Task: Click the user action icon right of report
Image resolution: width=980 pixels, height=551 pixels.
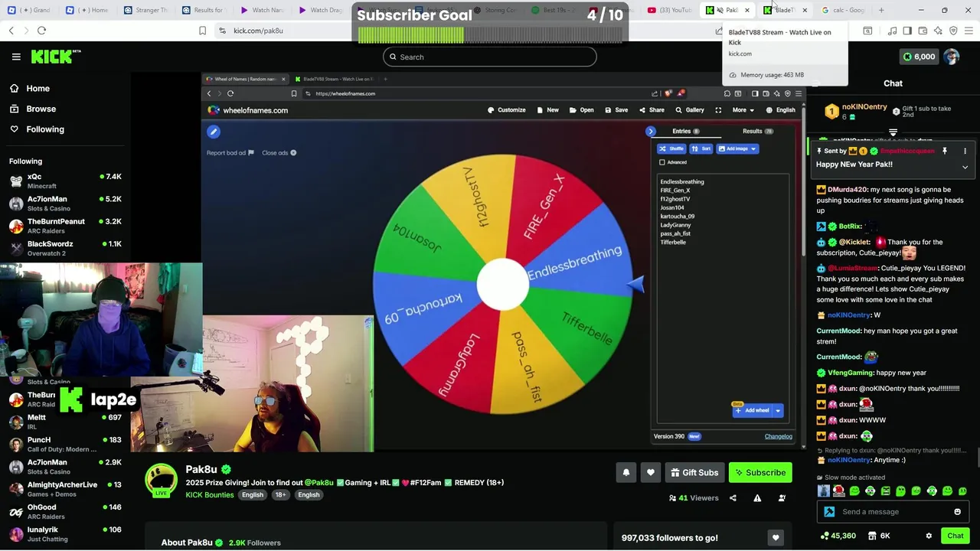Action: [x=782, y=498]
